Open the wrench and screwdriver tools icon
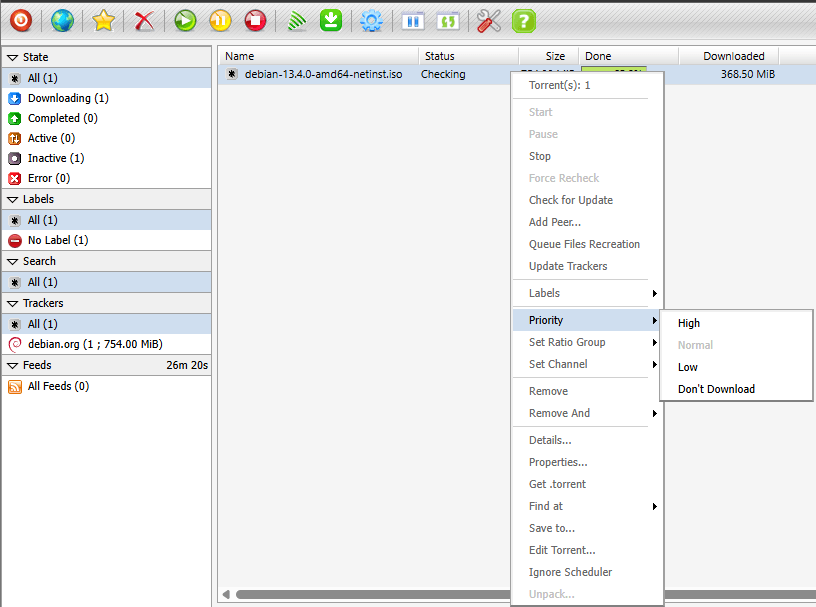Image resolution: width=816 pixels, height=607 pixels. (x=489, y=21)
